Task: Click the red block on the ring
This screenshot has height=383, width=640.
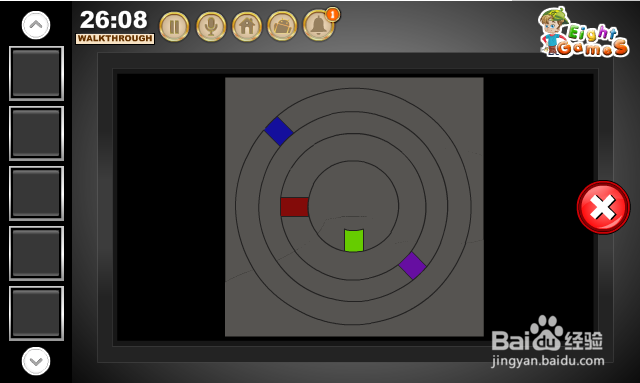Action: pos(294,207)
